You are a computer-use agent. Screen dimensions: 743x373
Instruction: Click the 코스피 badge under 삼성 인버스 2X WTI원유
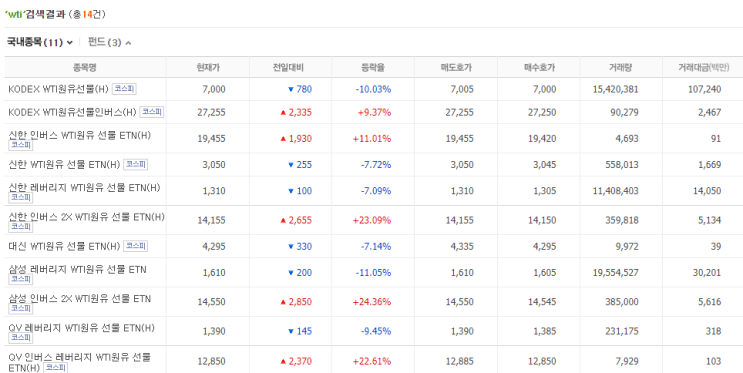[x=21, y=309]
